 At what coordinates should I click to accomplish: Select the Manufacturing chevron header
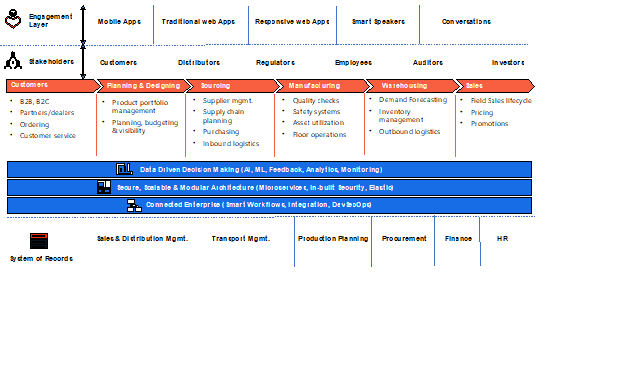(324, 86)
